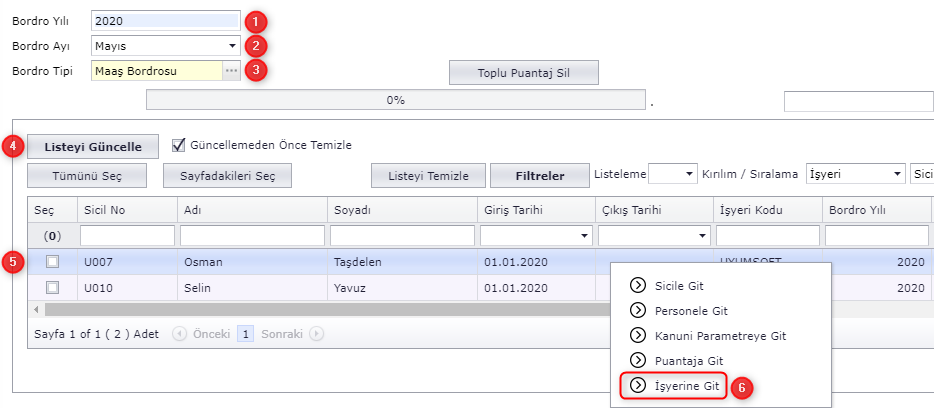Toggle Güncellemeden Önce Temizle checkbox
This screenshot has height=408, width=934.
pos(180,144)
